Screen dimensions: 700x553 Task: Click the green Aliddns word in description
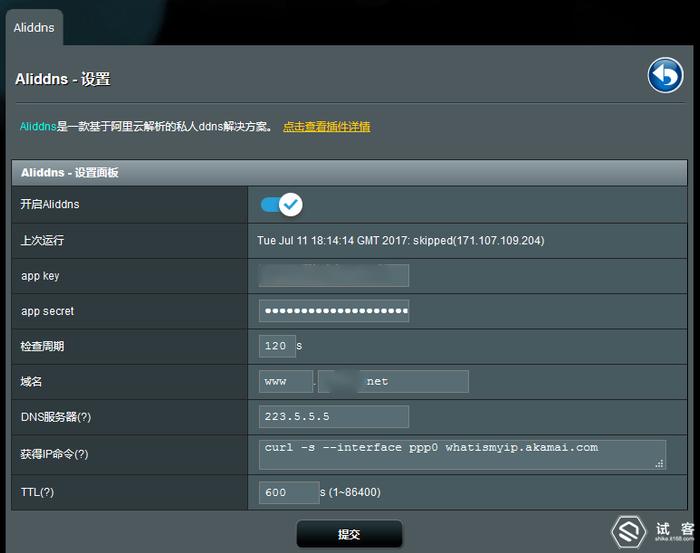[x=38, y=127]
